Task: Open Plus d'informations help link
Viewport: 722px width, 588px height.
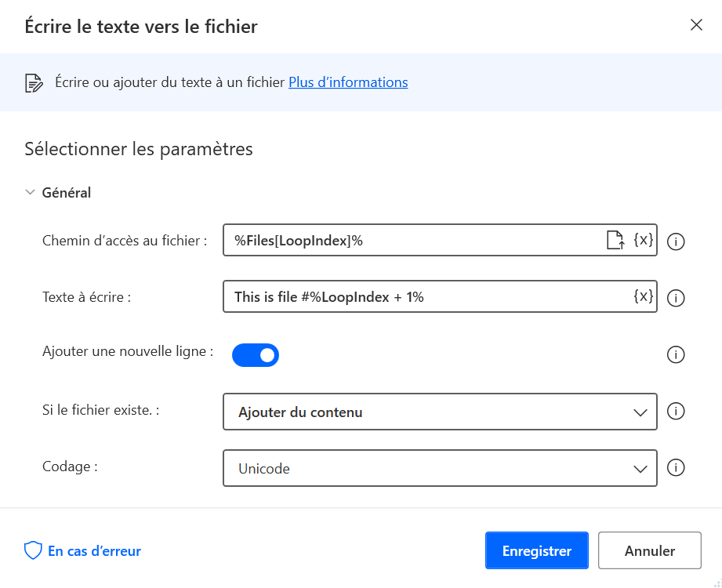Action: coord(348,82)
